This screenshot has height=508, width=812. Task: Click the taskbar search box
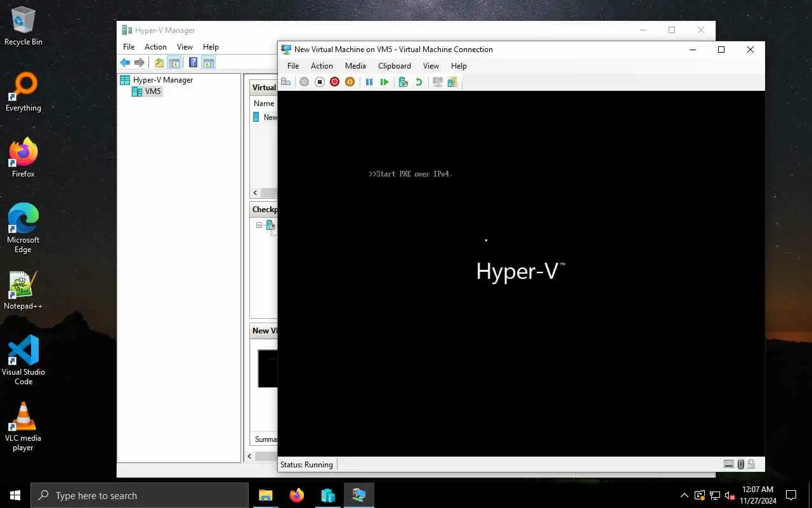click(x=139, y=495)
